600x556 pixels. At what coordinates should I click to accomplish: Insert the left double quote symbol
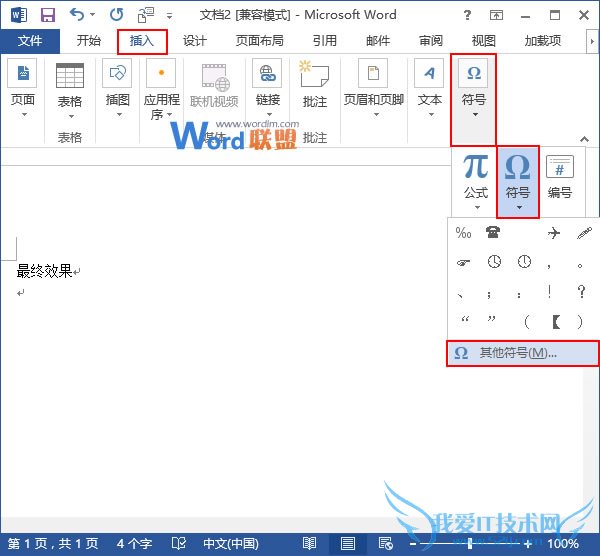(x=465, y=319)
